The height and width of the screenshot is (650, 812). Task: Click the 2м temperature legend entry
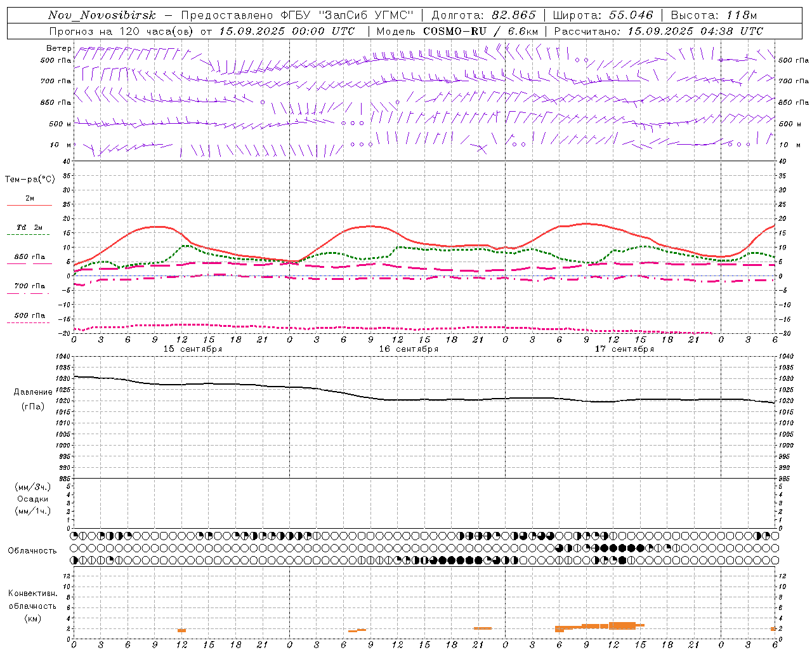(x=30, y=199)
